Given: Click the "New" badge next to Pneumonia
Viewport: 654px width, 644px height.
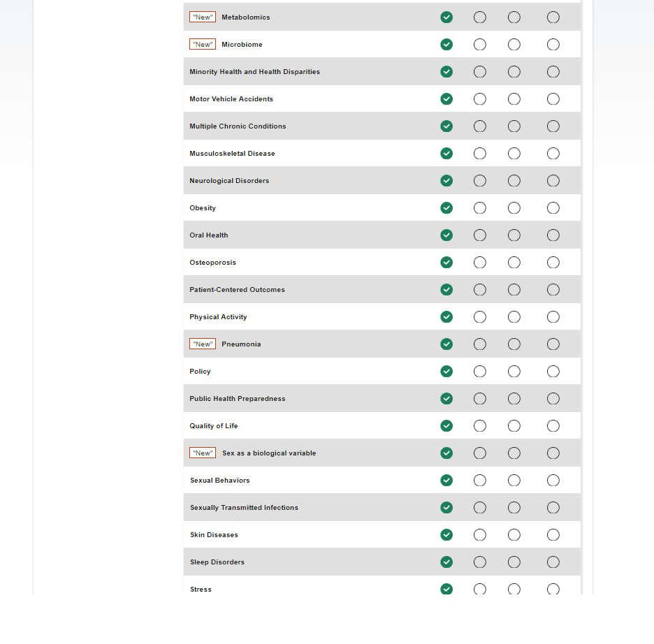Looking at the screenshot, I should (203, 344).
